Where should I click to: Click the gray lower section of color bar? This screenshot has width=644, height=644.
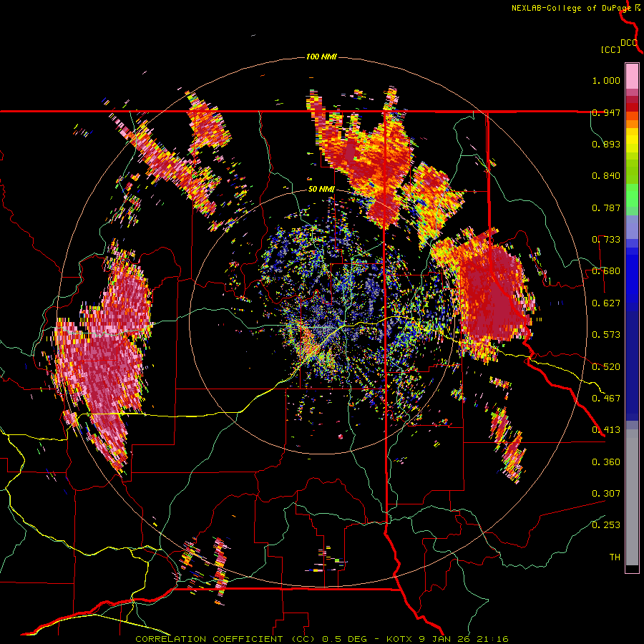[632, 497]
